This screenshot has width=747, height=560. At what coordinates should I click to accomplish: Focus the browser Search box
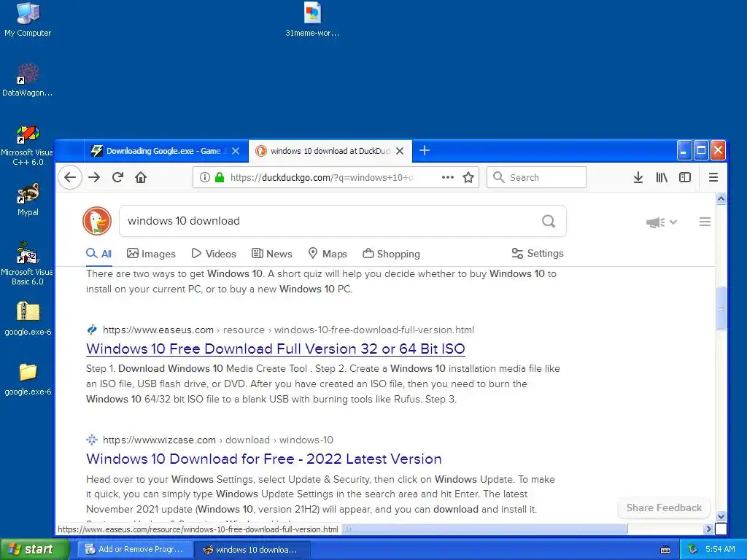pyautogui.click(x=536, y=178)
